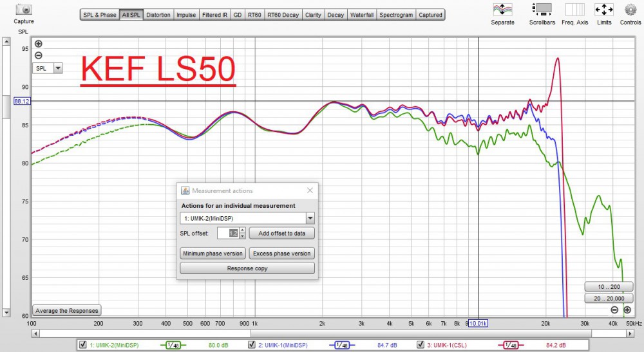Screen dimensions: 644x352
Task: Click the 80.0 dB legend value
Action: (218, 345)
